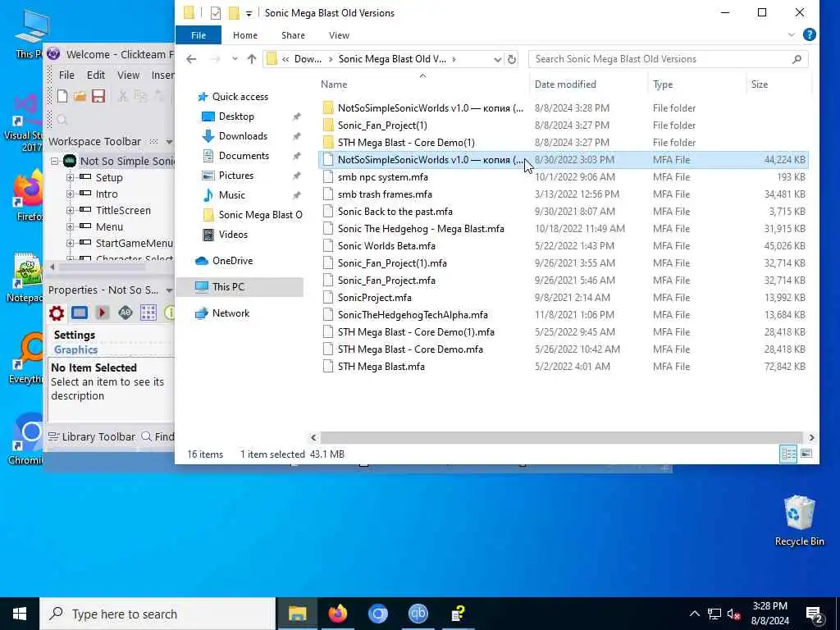Image resolution: width=840 pixels, height=630 pixels.
Task: Open Firefox from the taskbar
Action: point(337,614)
